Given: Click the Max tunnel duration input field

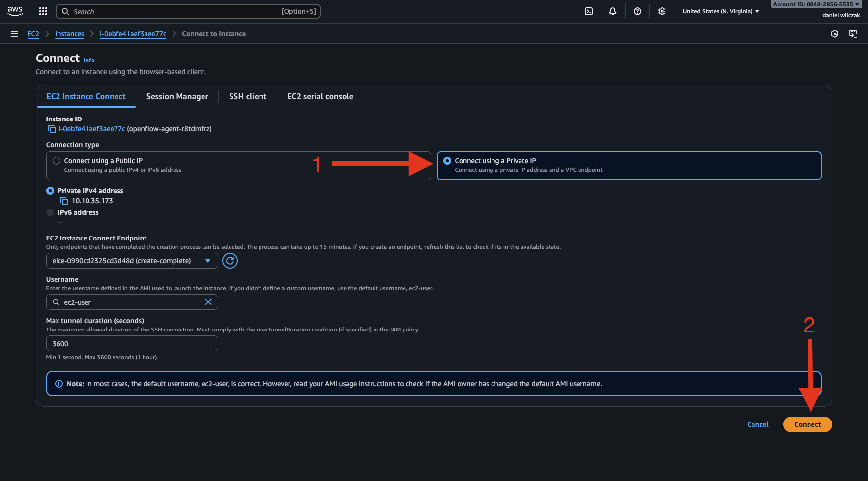Looking at the screenshot, I should [x=132, y=344].
